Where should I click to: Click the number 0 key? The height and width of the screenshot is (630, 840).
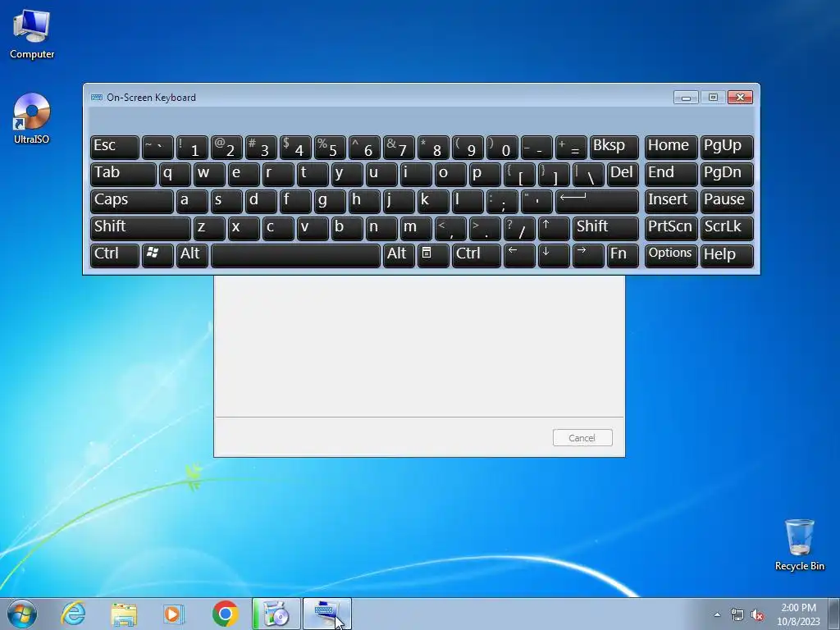(502, 148)
